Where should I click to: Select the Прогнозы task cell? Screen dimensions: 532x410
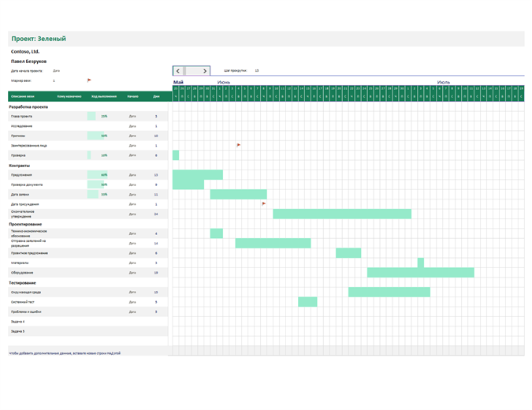click(x=18, y=136)
